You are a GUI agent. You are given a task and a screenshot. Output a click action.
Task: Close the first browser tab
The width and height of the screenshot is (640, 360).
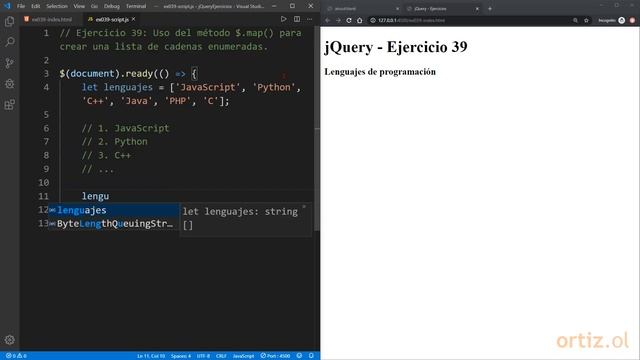pyautogui.click(x=398, y=9)
